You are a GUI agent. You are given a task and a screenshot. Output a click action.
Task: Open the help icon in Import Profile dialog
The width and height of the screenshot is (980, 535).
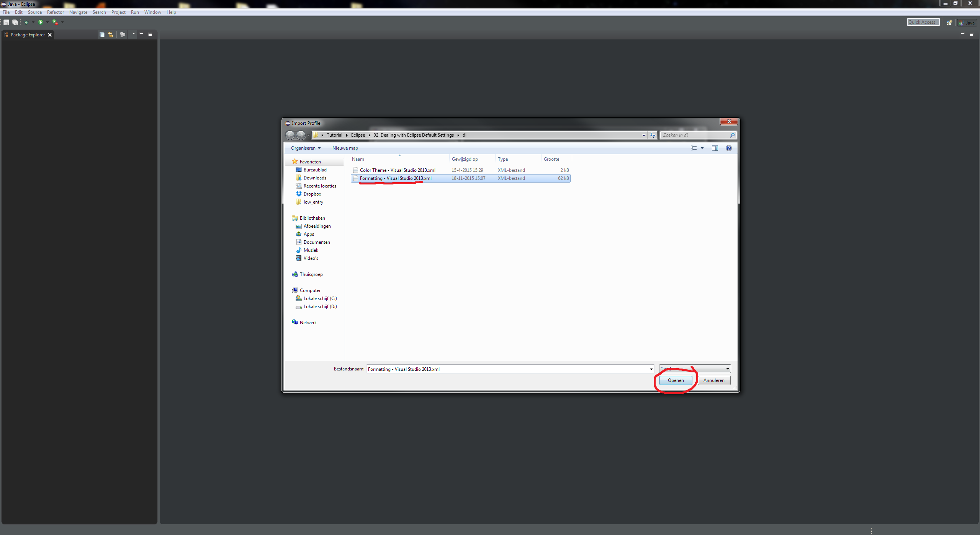click(x=728, y=148)
